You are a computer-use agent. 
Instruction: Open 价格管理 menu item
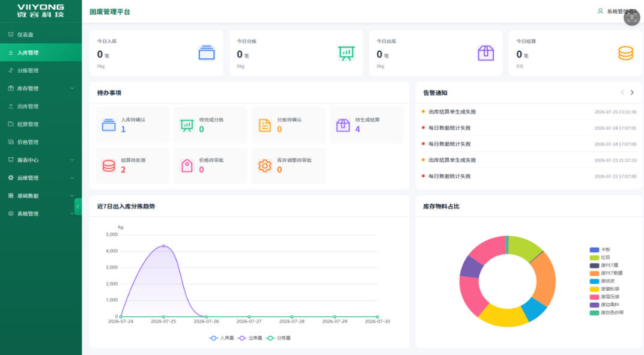[41, 142]
